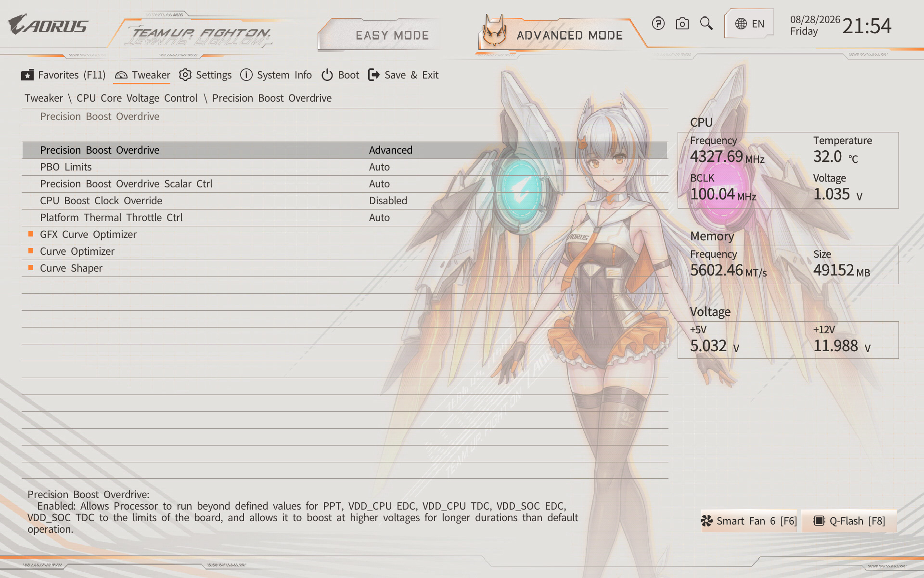Open Favorites (F11) star icon tab
The height and width of the screenshot is (578, 924).
click(x=63, y=75)
